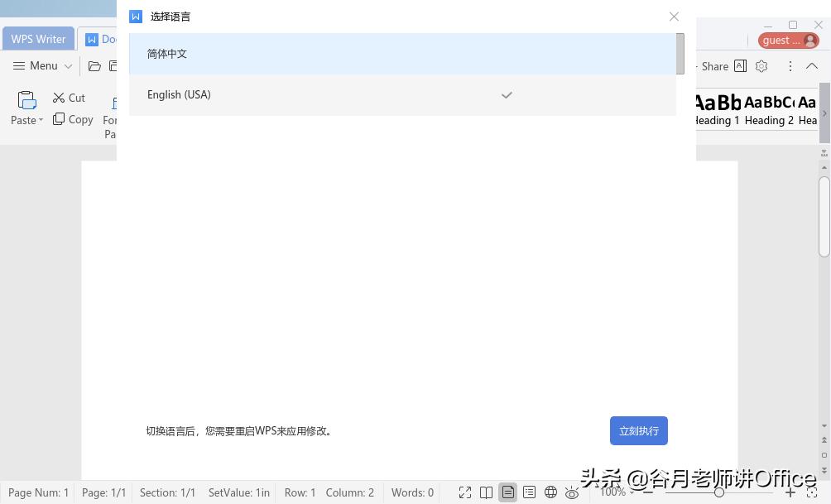Select the outline view icon
Image resolution: width=831 pixels, height=504 pixels.
click(529, 492)
